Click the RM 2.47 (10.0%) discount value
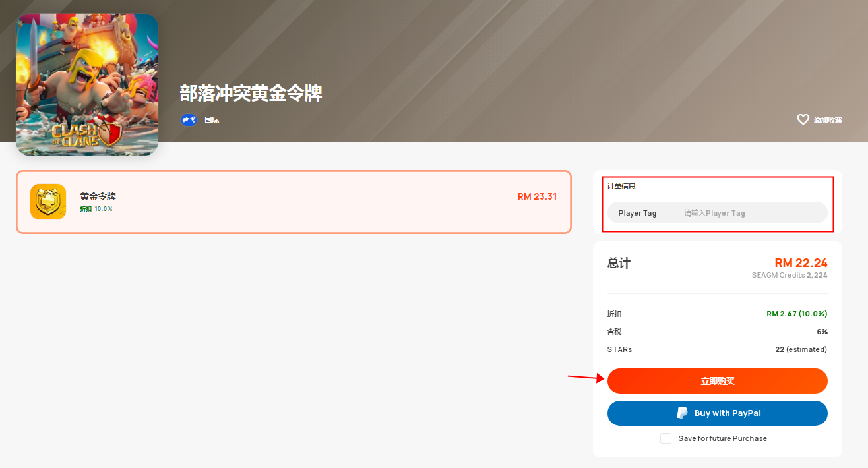The width and height of the screenshot is (868, 468). (x=797, y=314)
